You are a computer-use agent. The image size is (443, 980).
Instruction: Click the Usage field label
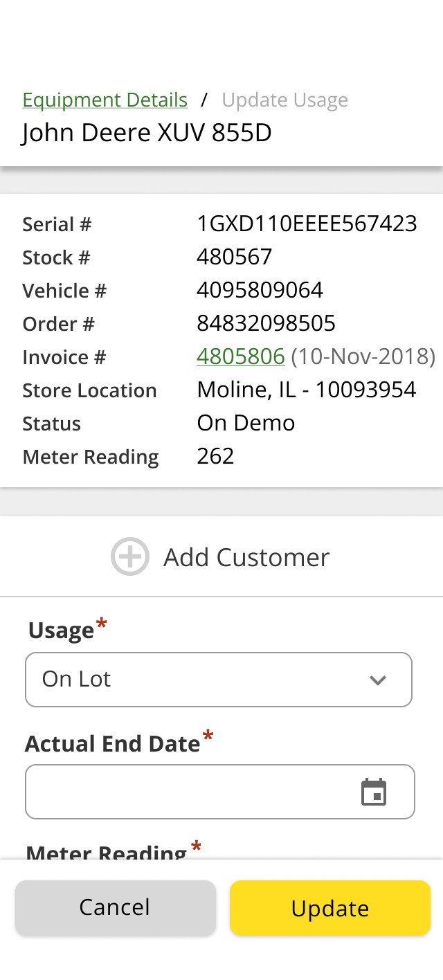pyautogui.click(x=61, y=630)
